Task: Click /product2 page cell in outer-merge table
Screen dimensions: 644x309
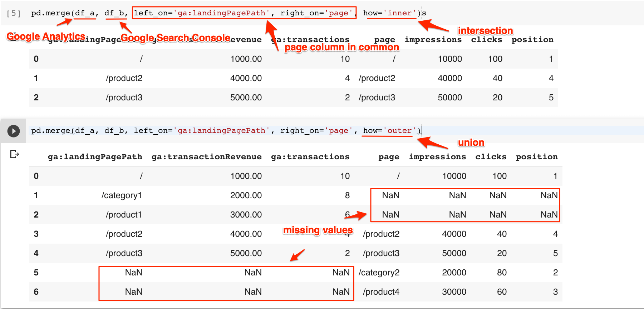Action: [381, 234]
